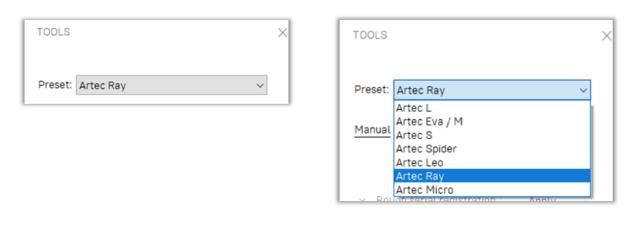Close the right Tools panel

click(607, 36)
